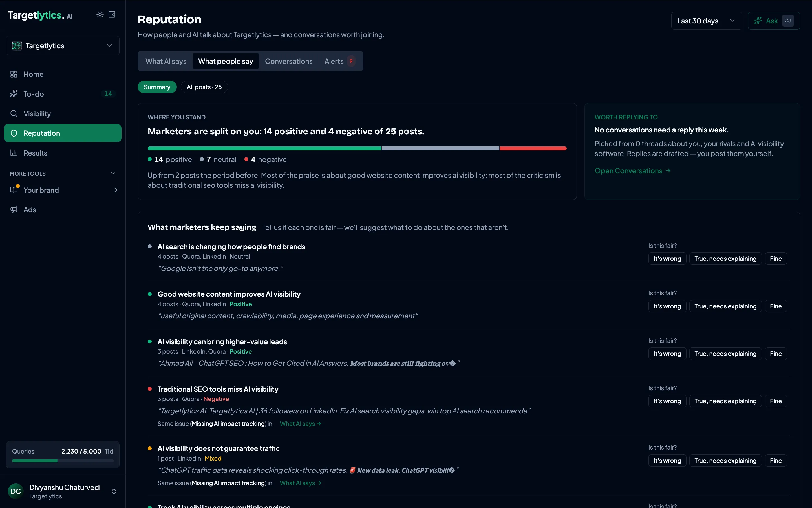Screen dimensions: 812x508
Task: Open the Last 30 days date dropdown
Action: pyautogui.click(x=706, y=21)
